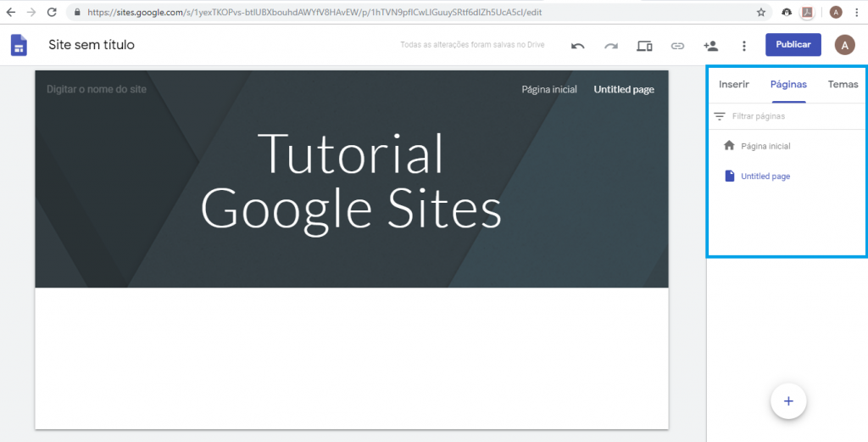Select Página inicial in the pages list

(765, 146)
